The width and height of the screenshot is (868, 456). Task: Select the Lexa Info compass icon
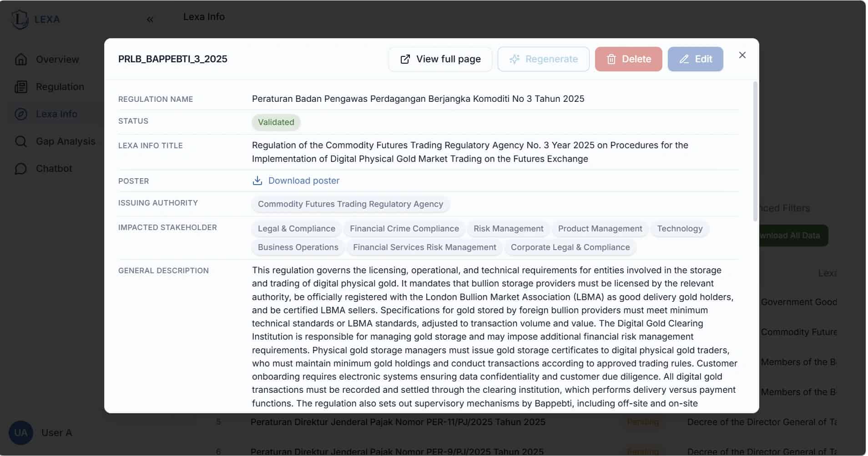pyautogui.click(x=21, y=114)
